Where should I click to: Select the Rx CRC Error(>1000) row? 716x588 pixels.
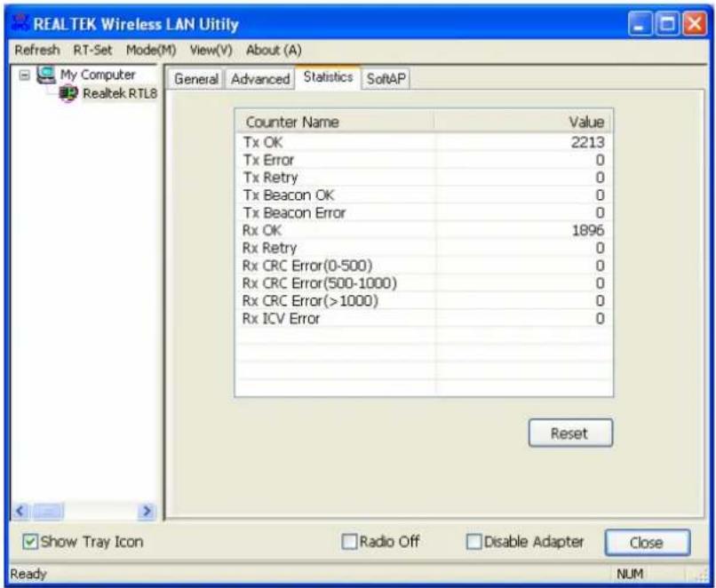coord(424,301)
